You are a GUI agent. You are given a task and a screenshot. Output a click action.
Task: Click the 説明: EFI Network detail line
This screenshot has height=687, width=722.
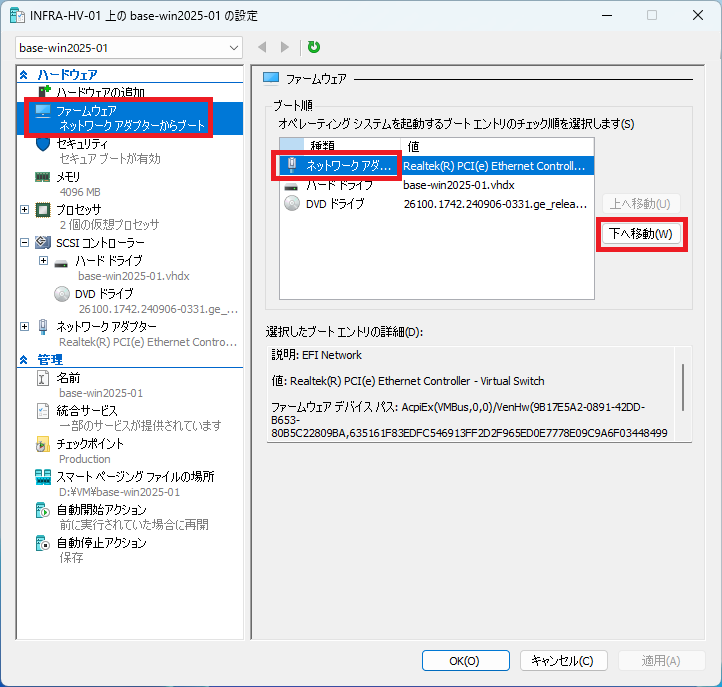pyautogui.click(x=316, y=355)
